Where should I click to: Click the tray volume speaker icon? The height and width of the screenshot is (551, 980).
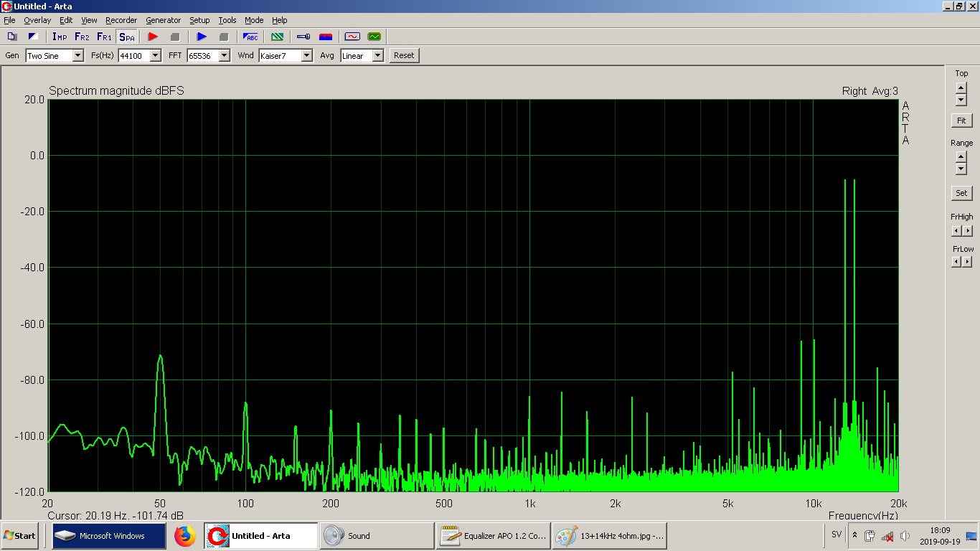tap(905, 536)
